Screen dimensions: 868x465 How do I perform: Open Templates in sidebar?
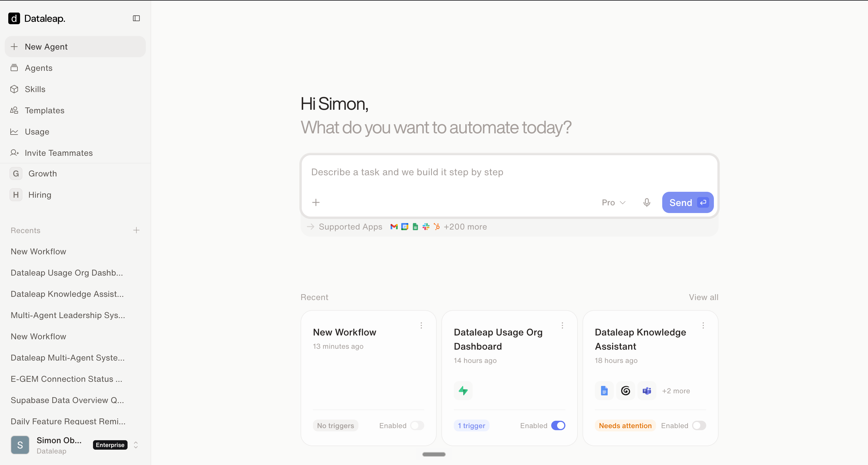(75, 110)
